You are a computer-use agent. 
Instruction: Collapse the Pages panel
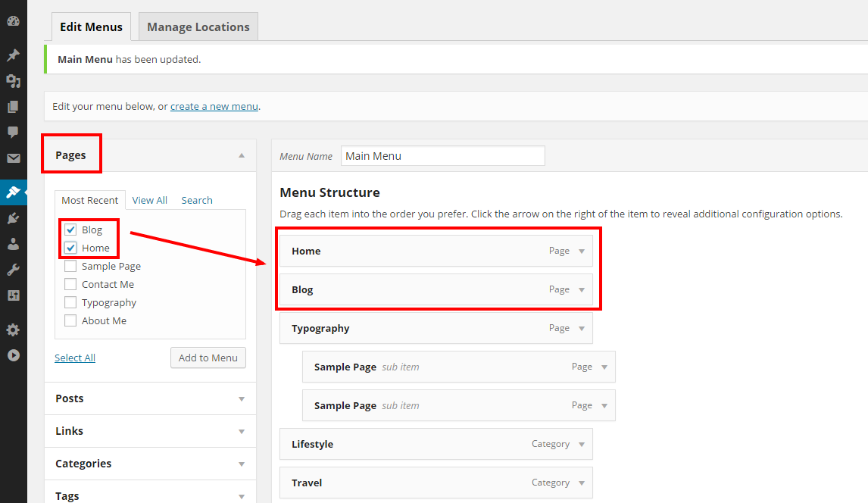tap(241, 154)
